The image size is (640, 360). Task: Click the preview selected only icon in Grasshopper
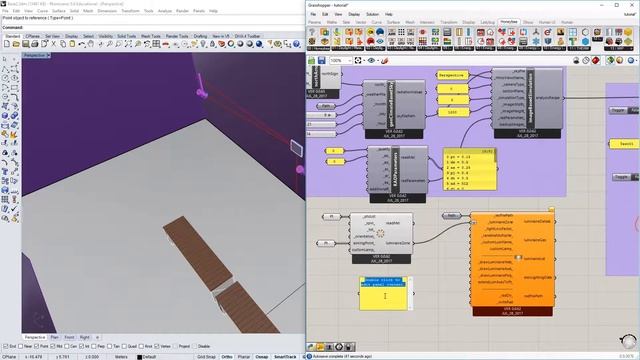coord(610,60)
